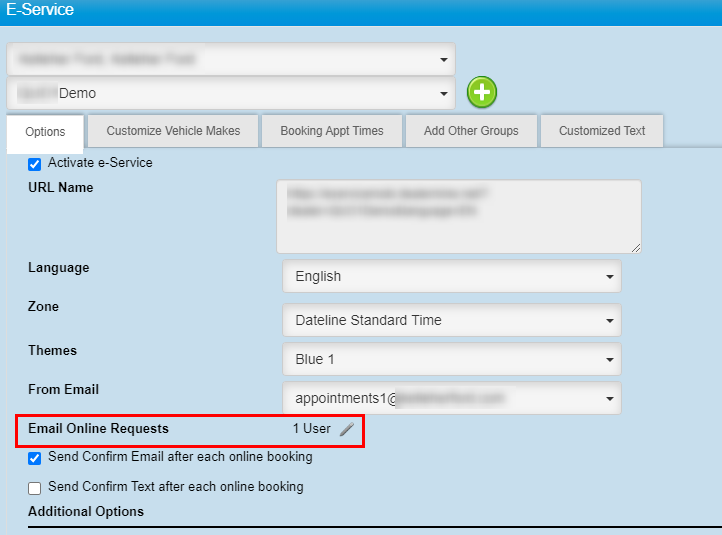Viewport: 722px width, 535px height.
Task: Open the Language dropdown showing English
Action: coord(451,276)
